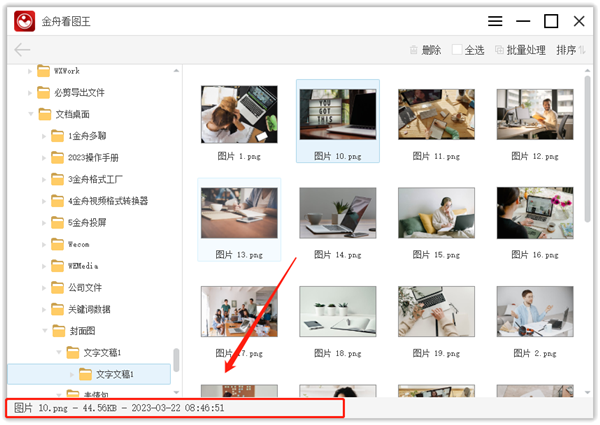
Task: Collapse the 文档桌面 tree node
Action: pyautogui.click(x=31, y=114)
